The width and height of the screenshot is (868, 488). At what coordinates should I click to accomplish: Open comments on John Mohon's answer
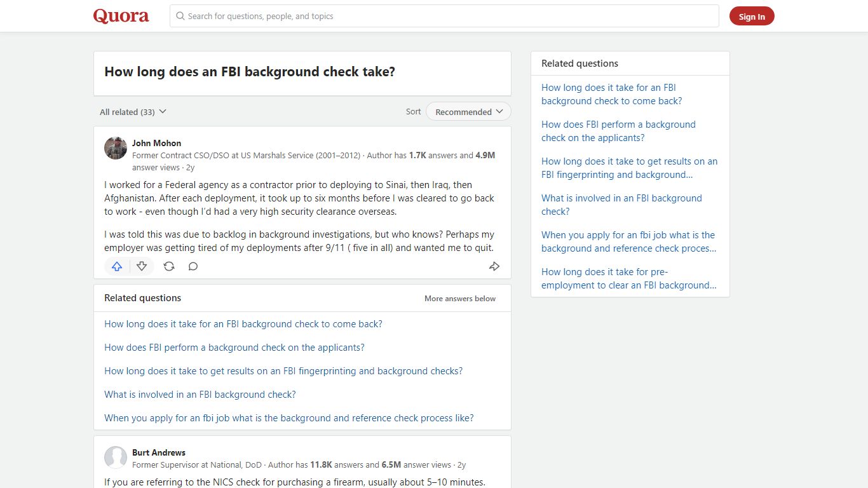click(193, 266)
